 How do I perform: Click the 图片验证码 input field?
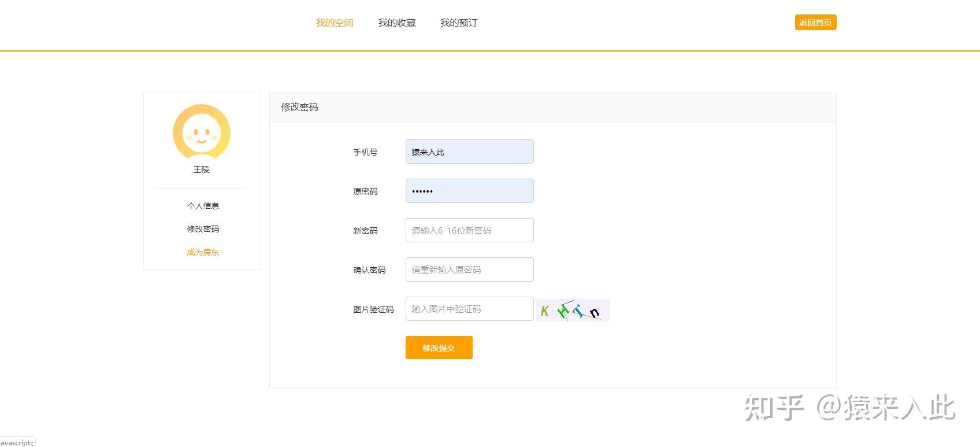pos(470,309)
